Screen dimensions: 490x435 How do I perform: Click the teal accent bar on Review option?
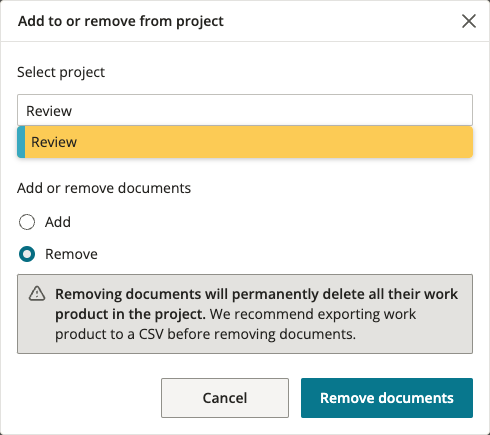point(21,142)
